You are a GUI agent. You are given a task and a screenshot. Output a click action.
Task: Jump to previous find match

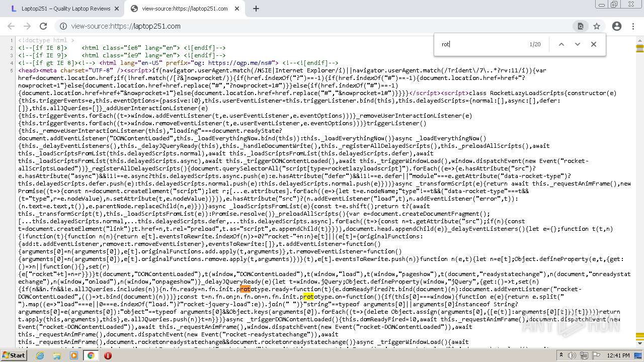click(x=561, y=44)
